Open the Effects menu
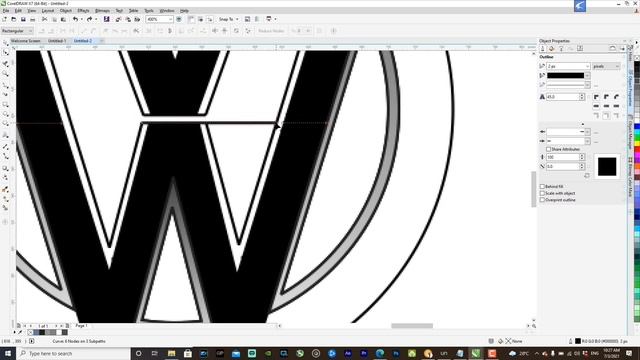Image resolution: width=640 pixels, height=360 pixels. (83, 11)
